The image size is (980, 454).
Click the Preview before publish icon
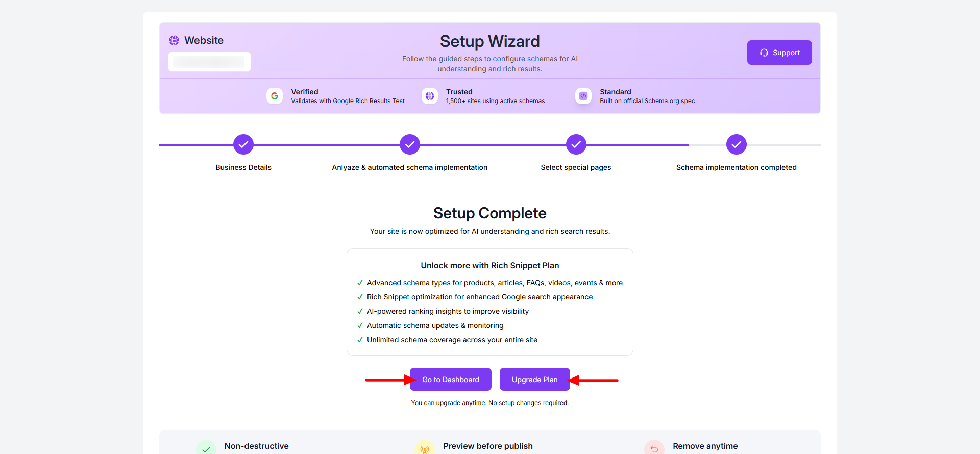[425, 448]
